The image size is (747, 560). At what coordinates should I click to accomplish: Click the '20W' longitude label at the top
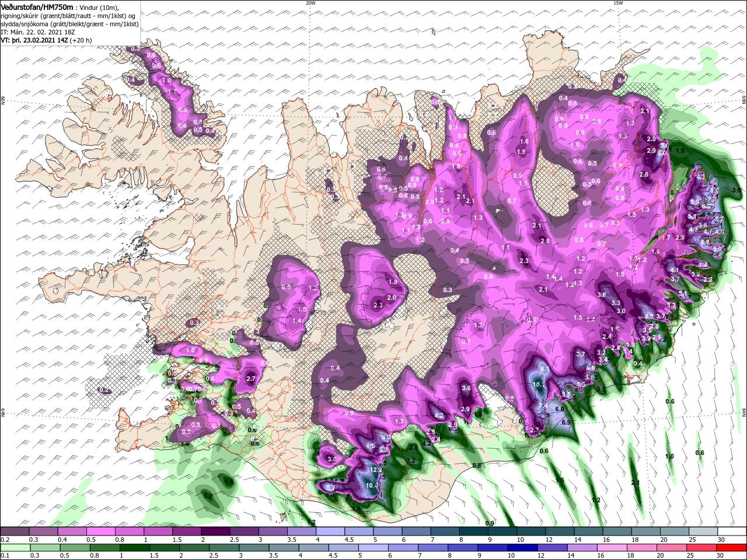click(x=310, y=3)
